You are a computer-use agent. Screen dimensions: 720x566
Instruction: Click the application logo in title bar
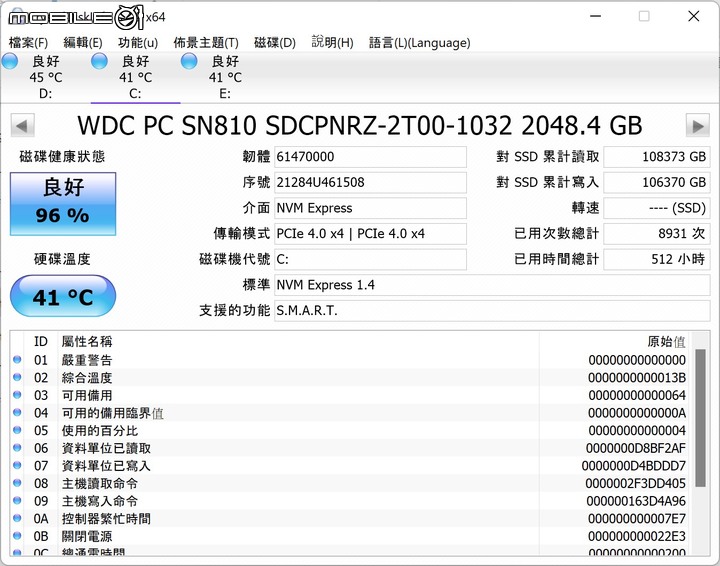76,17
